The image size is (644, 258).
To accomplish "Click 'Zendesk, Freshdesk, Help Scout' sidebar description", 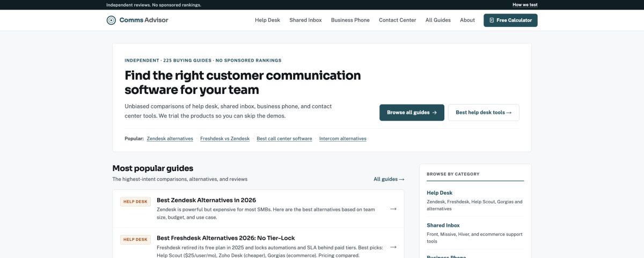I will pos(474,205).
